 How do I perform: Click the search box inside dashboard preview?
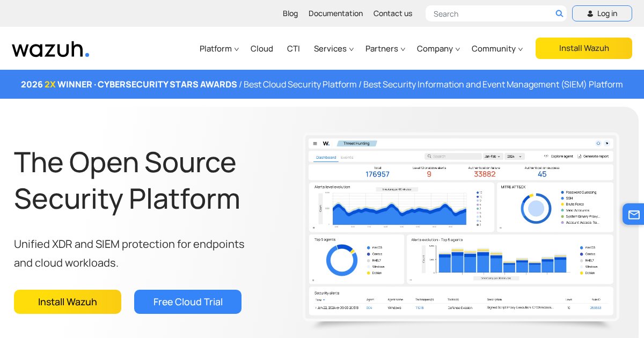[x=453, y=157]
